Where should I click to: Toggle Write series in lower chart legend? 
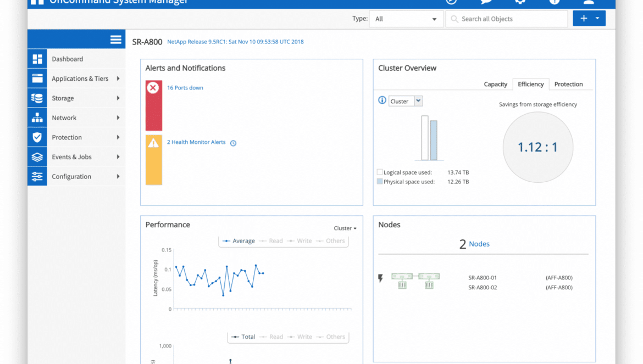click(x=300, y=337)
